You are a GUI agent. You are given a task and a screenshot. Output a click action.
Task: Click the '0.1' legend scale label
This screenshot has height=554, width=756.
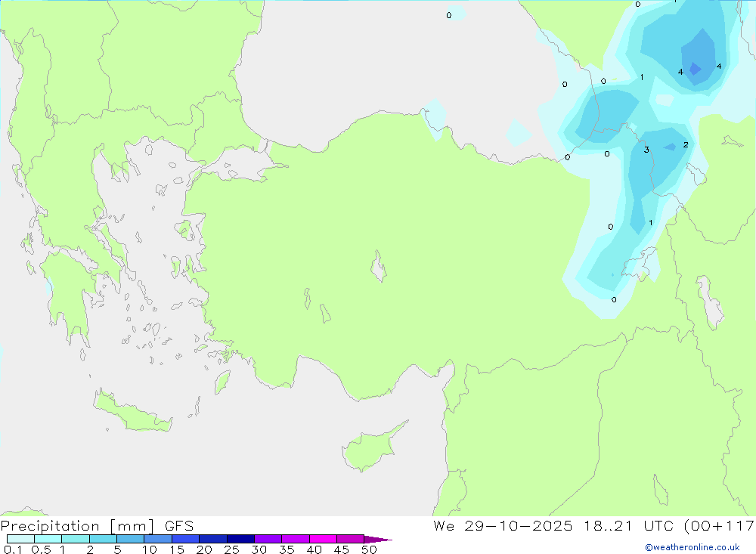(13, 549)
